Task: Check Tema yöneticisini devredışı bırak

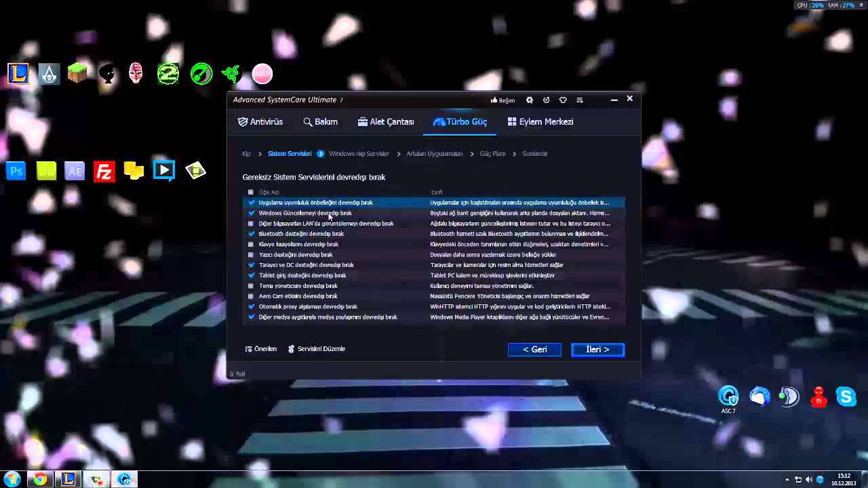Action: coord(252,286)
